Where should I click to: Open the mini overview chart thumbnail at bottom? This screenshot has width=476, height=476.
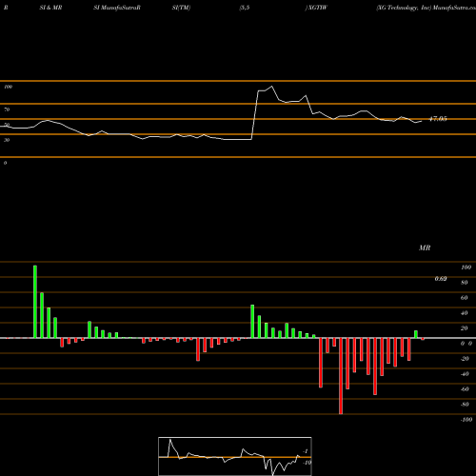(x=235, y=456)
